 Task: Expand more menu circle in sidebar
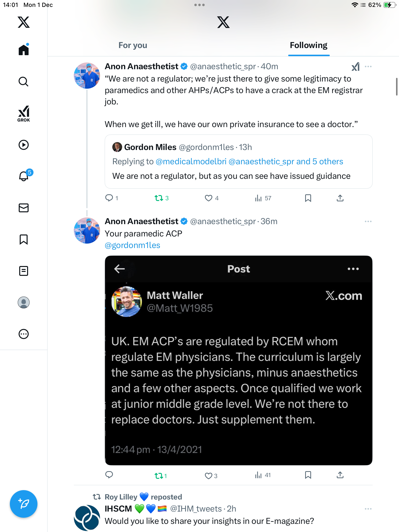click(x=24, y=334)
